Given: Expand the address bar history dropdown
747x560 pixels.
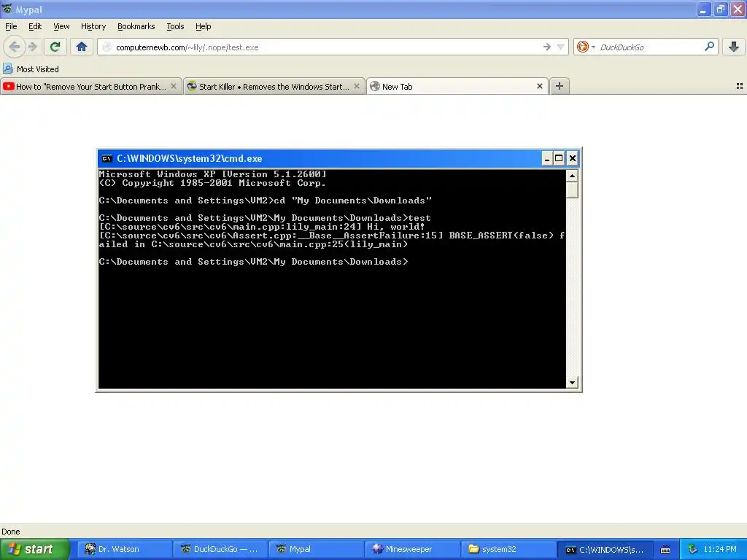Looking at the screenshot, I should click(561, 47).
